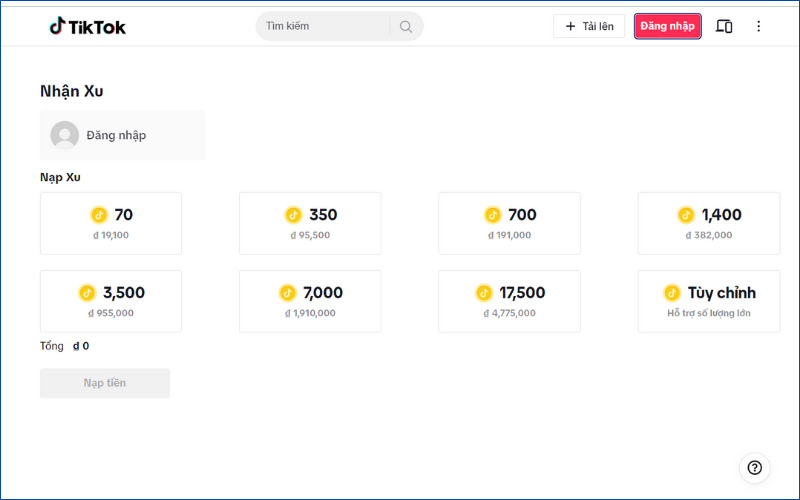
Task: Open the three-dot more options menu
Action: point(758,26)
